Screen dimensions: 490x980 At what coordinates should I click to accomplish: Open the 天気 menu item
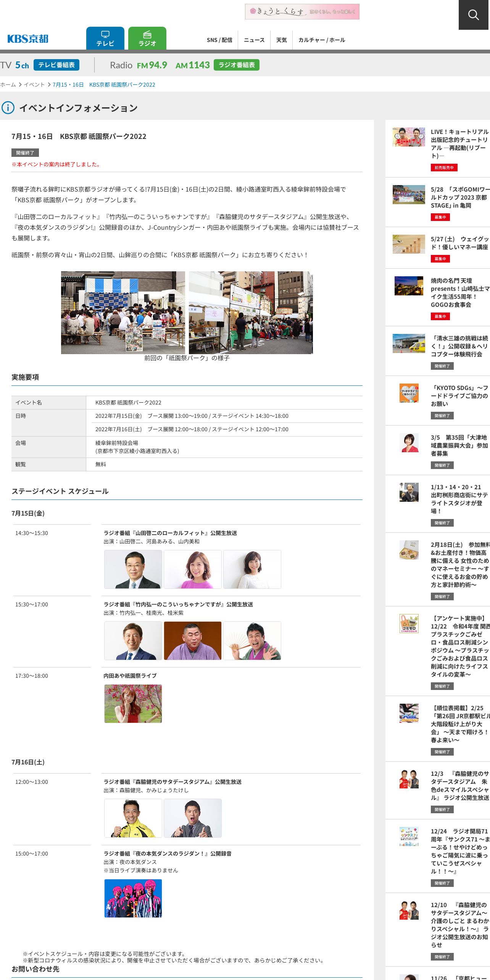click(x=282, y=40)
